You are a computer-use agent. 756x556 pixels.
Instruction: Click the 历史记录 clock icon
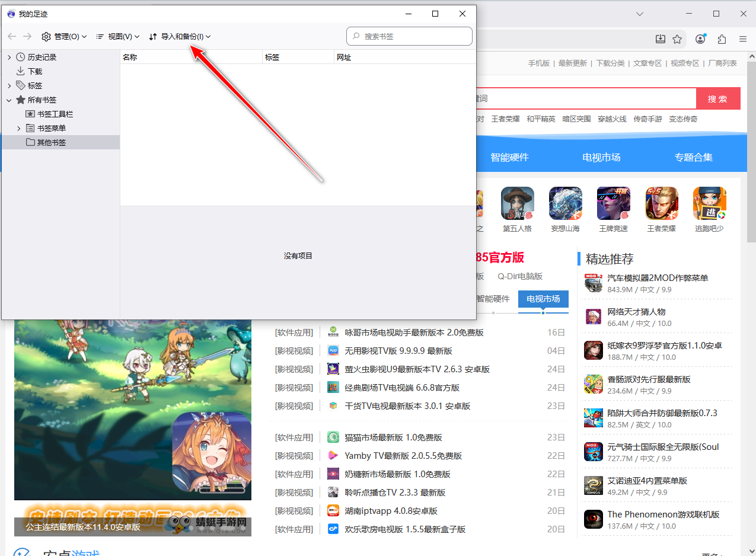(21, 57)
